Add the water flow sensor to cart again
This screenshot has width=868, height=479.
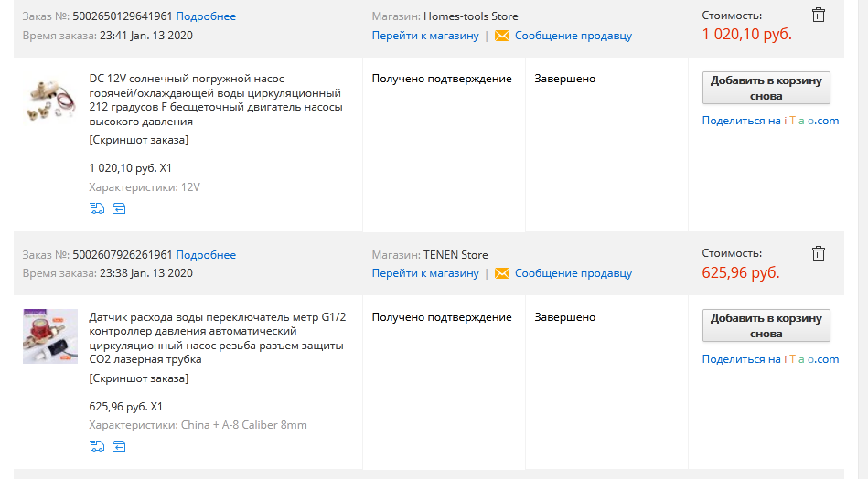point(766,325)
